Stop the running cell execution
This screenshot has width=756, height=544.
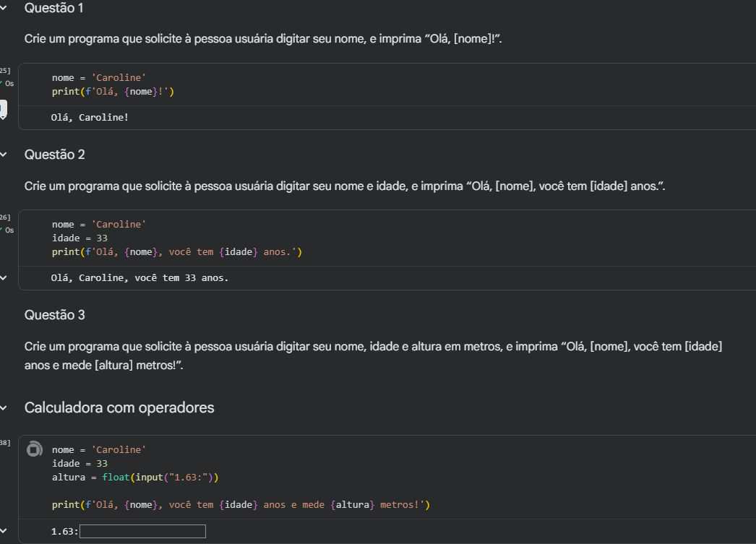pos(34,449)
